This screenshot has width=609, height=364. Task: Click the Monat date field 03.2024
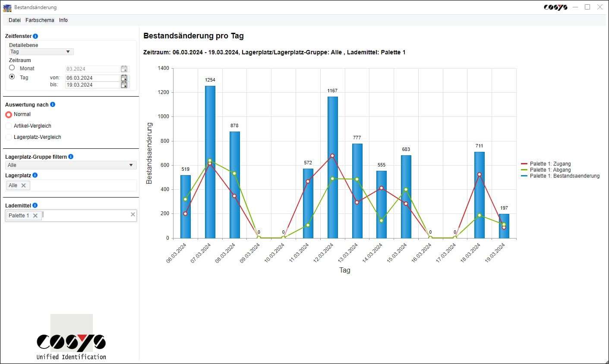(x=92, y=69)
